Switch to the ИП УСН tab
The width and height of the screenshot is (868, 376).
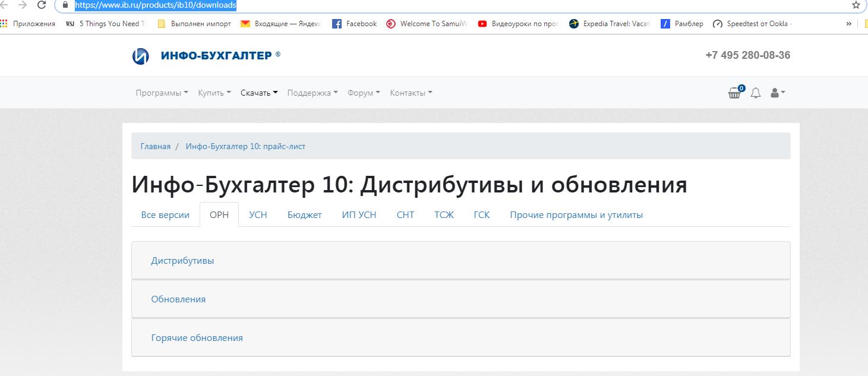tap(359, 215)
